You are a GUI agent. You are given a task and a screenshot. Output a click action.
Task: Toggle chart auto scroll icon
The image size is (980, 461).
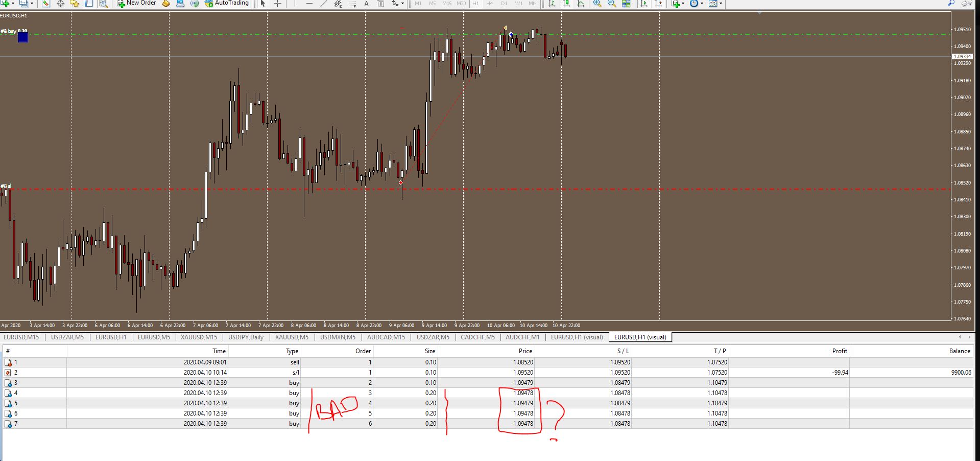coord(644,4)
